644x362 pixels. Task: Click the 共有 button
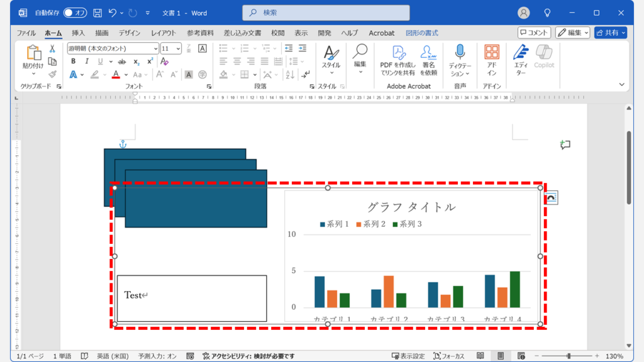610,33
